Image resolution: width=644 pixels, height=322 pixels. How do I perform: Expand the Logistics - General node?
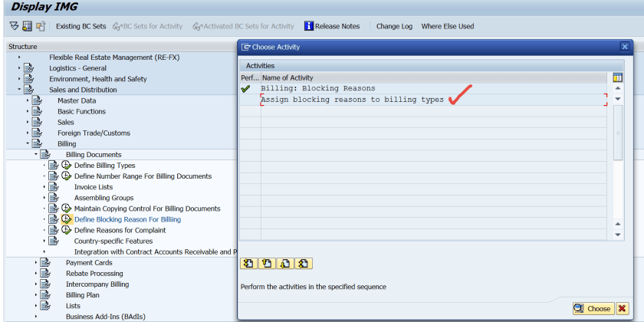tap(19, 68)
